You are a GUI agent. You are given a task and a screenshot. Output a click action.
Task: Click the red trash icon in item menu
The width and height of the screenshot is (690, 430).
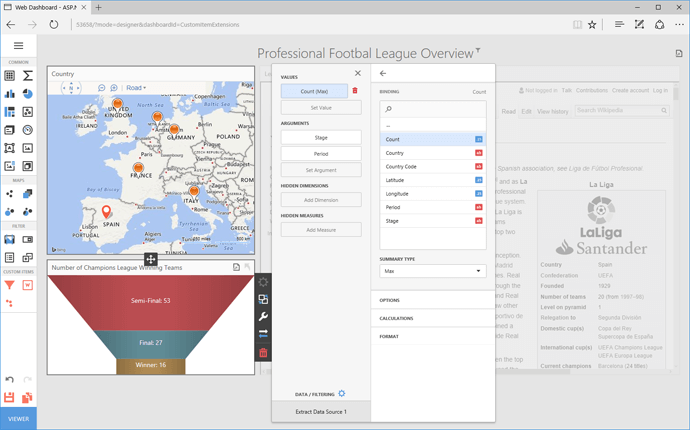tap(263, 352)
